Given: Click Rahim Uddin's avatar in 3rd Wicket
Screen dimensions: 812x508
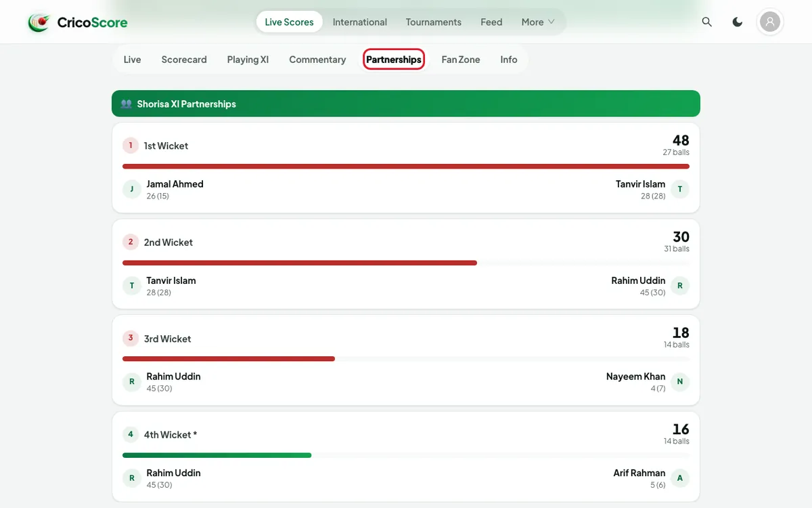Looking at the screenshot, I should 132,381.
